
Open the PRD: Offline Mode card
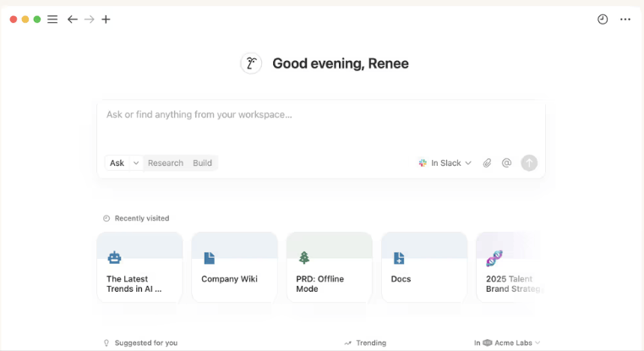[330, 267]
